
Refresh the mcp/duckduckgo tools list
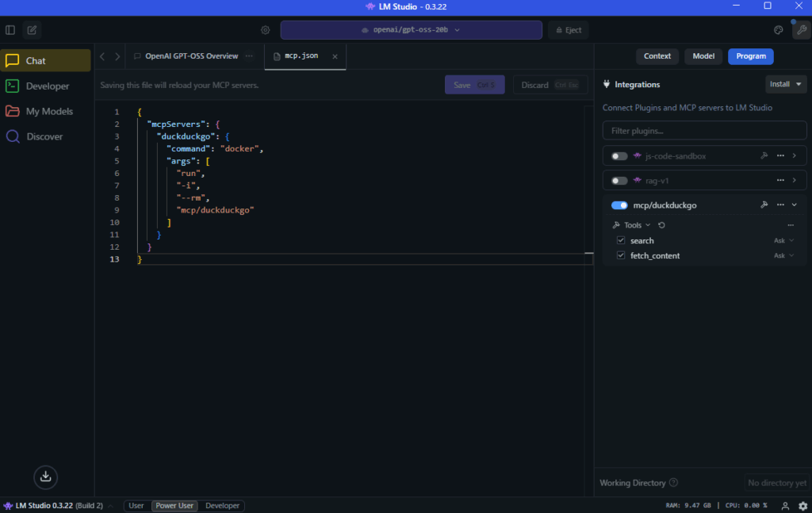pos(661,225)
